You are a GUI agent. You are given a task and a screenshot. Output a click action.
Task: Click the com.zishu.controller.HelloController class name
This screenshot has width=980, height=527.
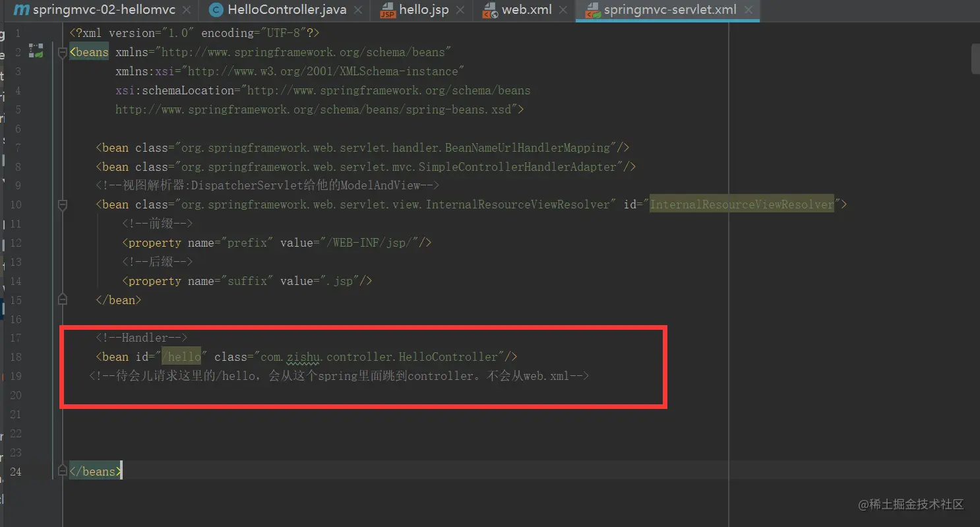[379, 357]
